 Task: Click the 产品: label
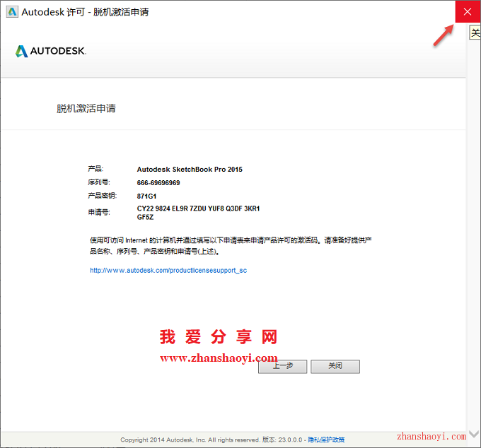click(x=95, y=169)
